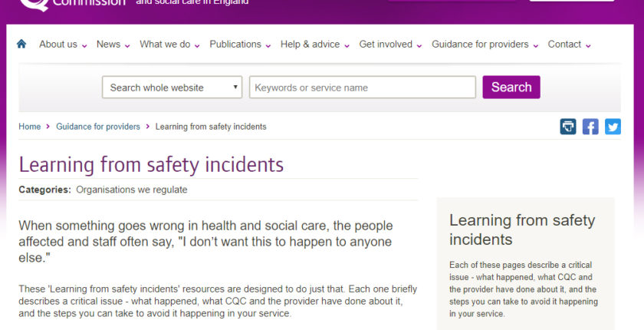Expand the About us menu chevron
The height and width of the screenshot is (330, 644).
[x=84, y=46]
